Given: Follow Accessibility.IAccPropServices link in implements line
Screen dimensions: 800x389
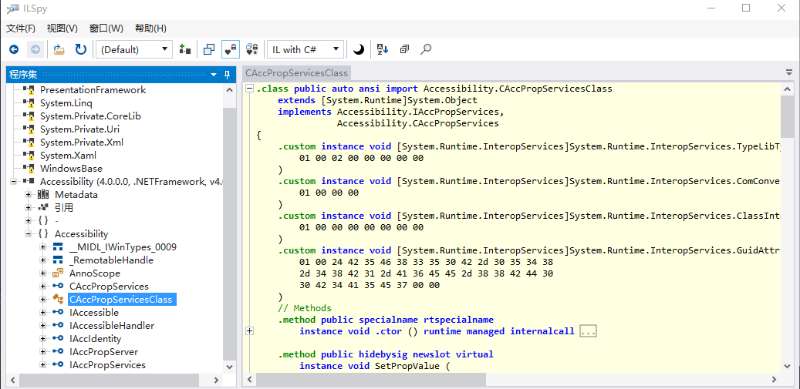Looking at the screenshot, I should click(419, 112).
